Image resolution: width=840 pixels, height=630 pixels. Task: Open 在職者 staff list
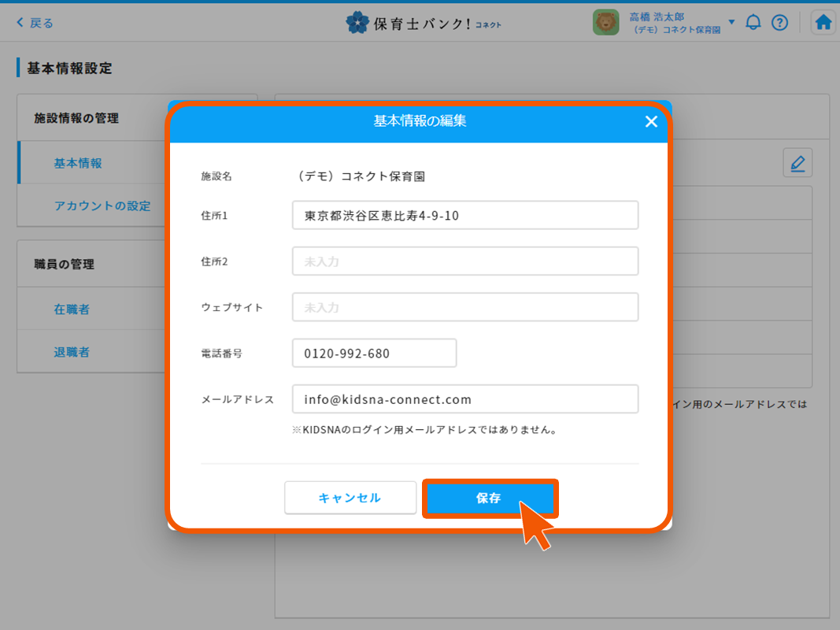[72, 309]
